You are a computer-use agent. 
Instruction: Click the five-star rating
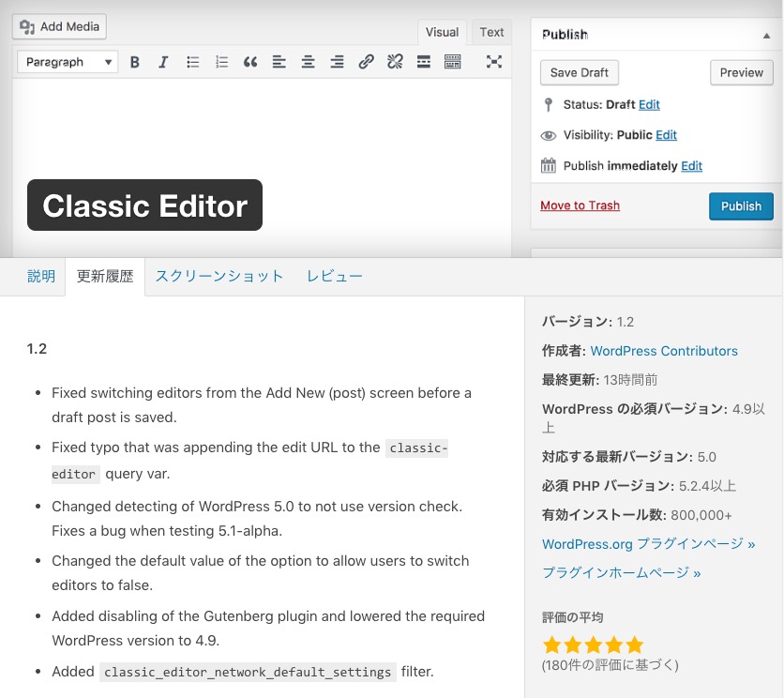click(593, 645)
